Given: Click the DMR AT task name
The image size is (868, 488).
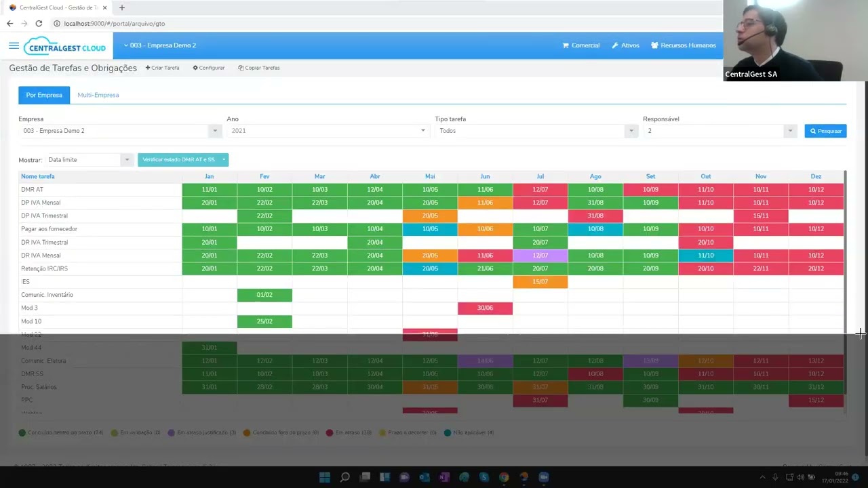Looking at the screenshot, I should (32, 190).
